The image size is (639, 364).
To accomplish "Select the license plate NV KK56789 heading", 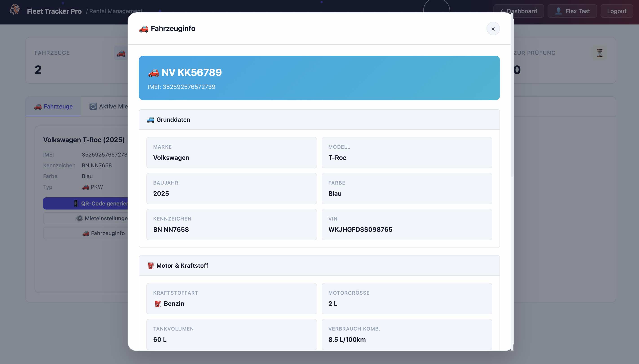I will tap(192, 73).
